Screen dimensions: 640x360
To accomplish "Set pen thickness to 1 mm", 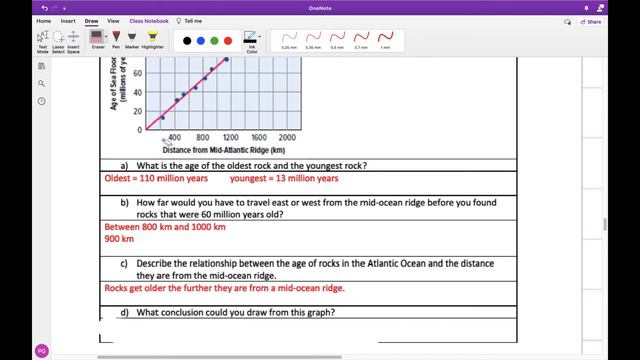I will click(x=385, y=40).
